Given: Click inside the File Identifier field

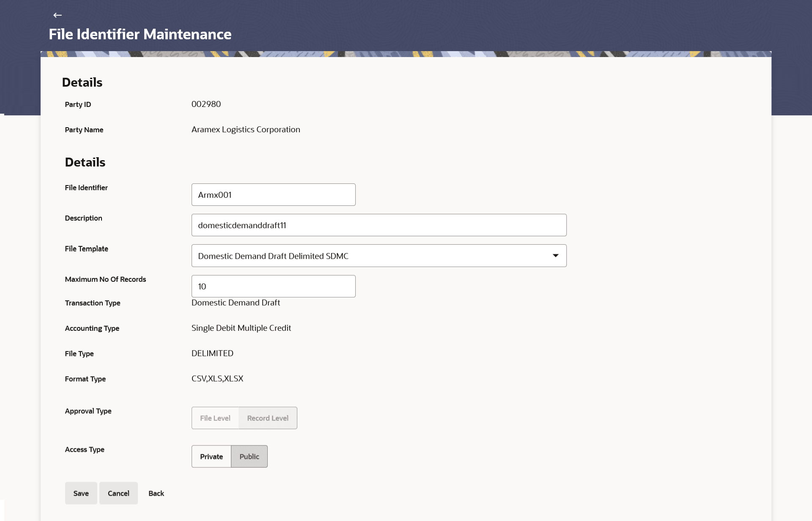Looking at the screenshot, I should (x=273, y=194).
